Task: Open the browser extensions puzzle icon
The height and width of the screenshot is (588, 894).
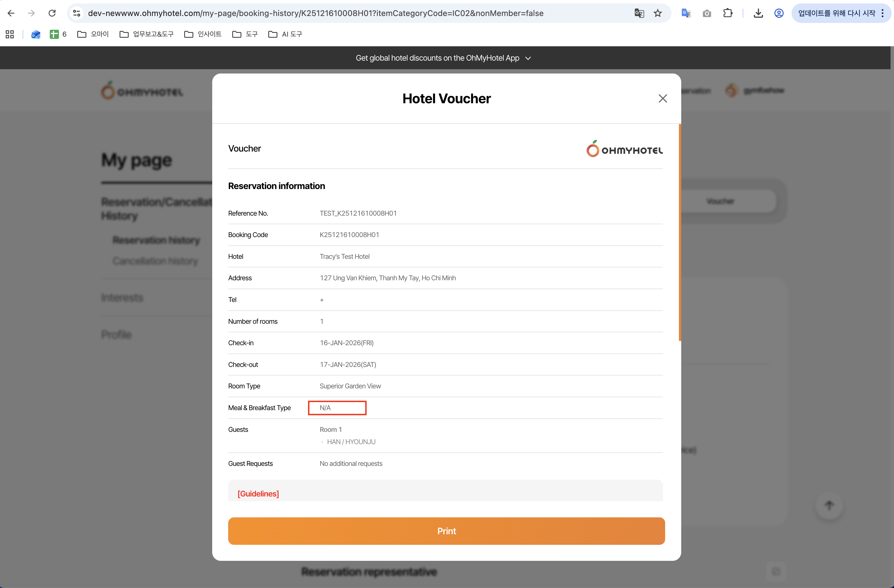Action: [x=728, y=13]
